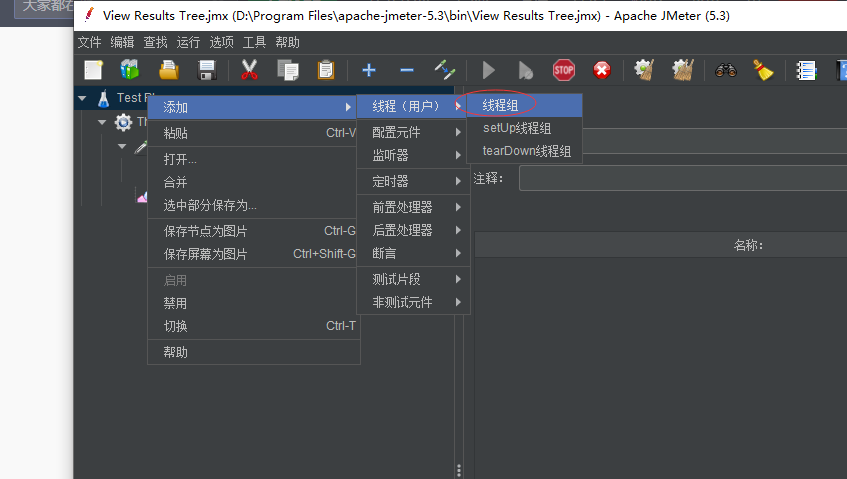Click the JMeter feather title icon
The image size is (847, 479).
tap(89, 15)
